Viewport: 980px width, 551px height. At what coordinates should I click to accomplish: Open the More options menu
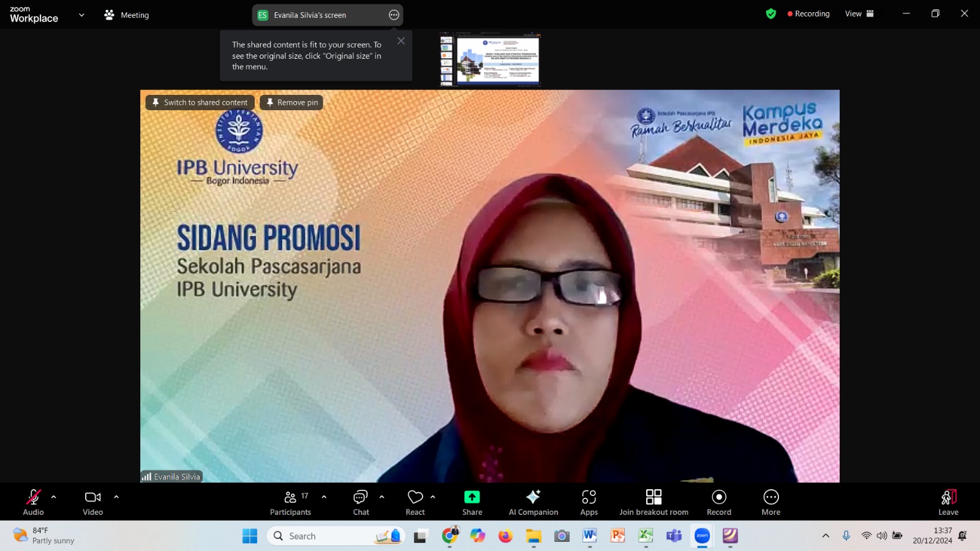[x=771, y=503]
